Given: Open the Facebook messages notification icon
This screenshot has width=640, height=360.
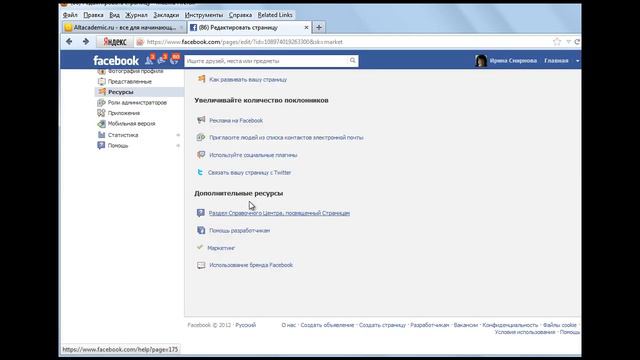Looking at the screenshot, I should pos(162,60).
